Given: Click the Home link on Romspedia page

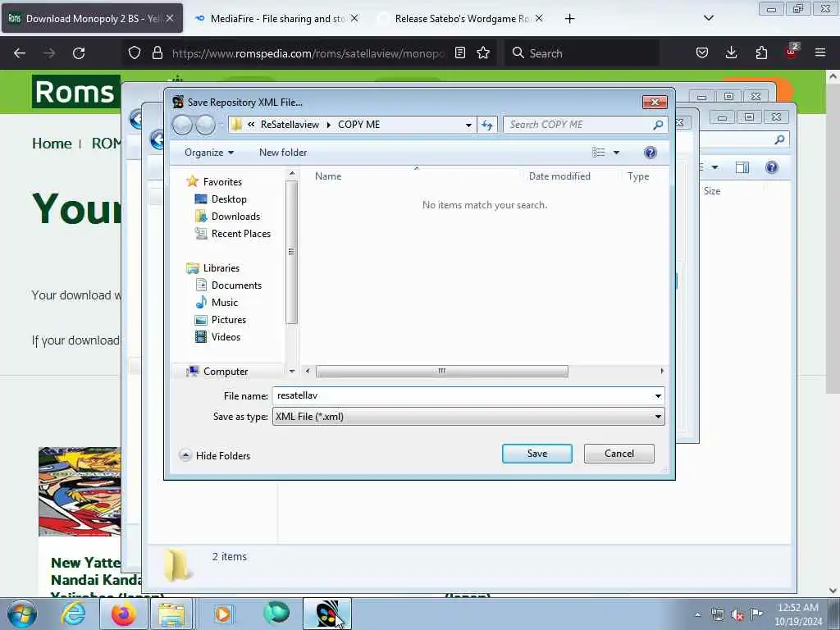Looking at the screenshot, I should tap(52, 144).
